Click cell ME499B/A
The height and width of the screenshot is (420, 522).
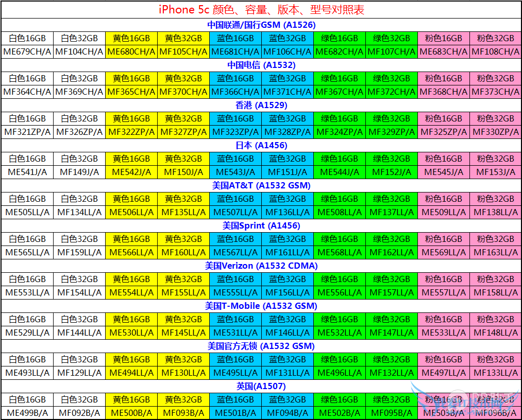coord(27,413)
